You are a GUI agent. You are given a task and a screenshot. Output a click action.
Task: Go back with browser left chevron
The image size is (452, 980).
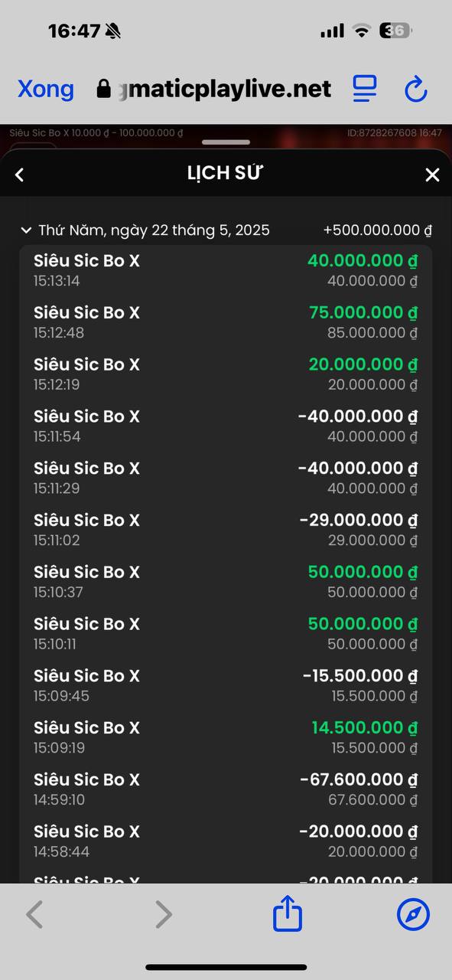point(34,914)
